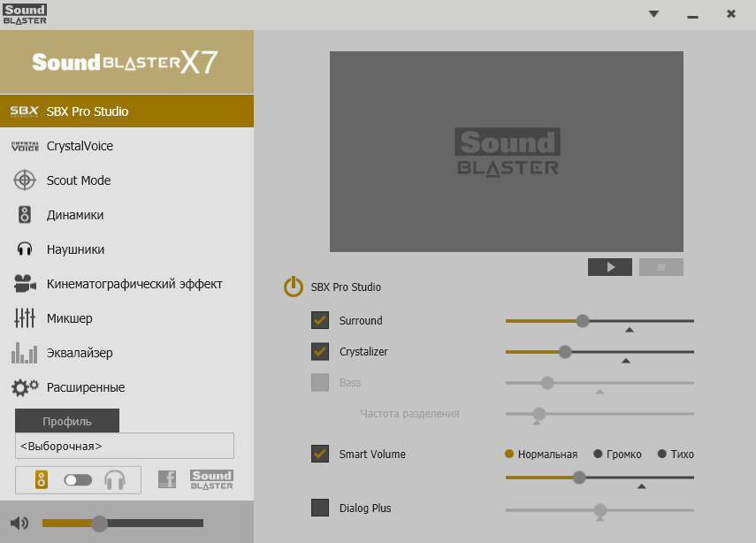
Task: Open the <Выборочная> profile combo box
Action: point(125,446)
